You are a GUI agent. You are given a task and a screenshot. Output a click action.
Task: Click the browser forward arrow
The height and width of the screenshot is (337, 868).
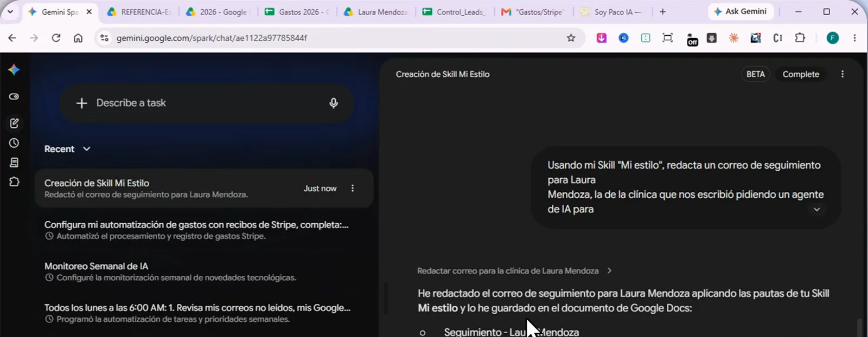pyautogui.click(x=34, y=38)
